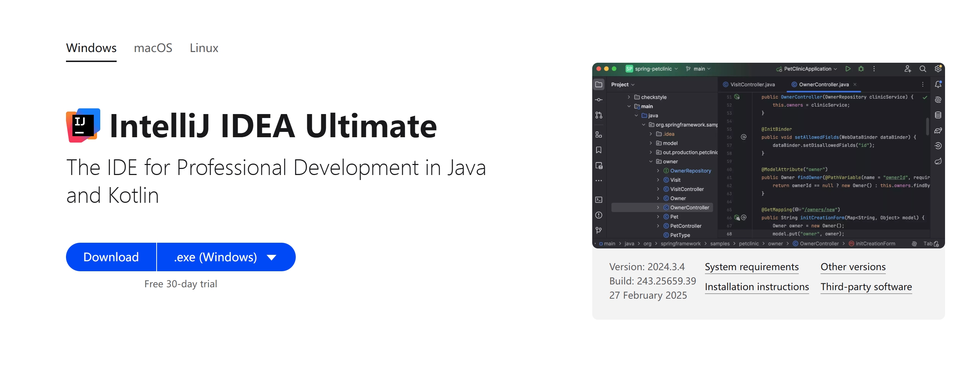Screen dimensions: 980x386
Task: Open the Notifications bell icon
Action: point(938,84)
